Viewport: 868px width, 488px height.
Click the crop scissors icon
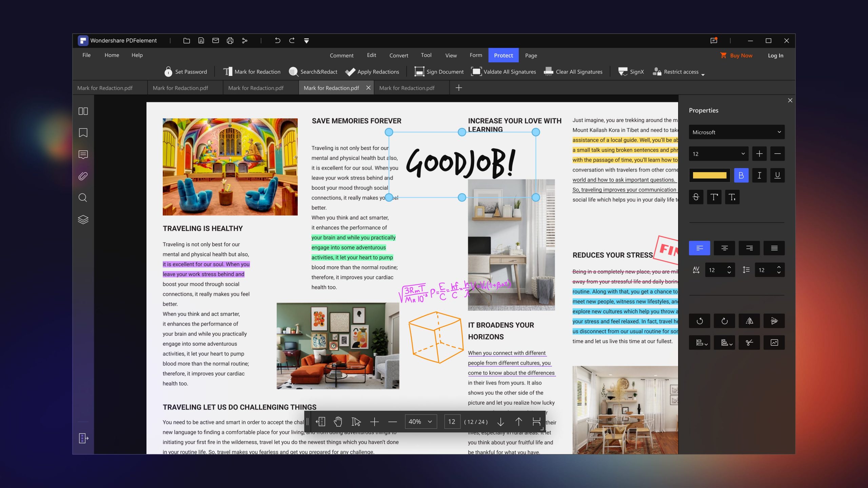click(749, 343)
